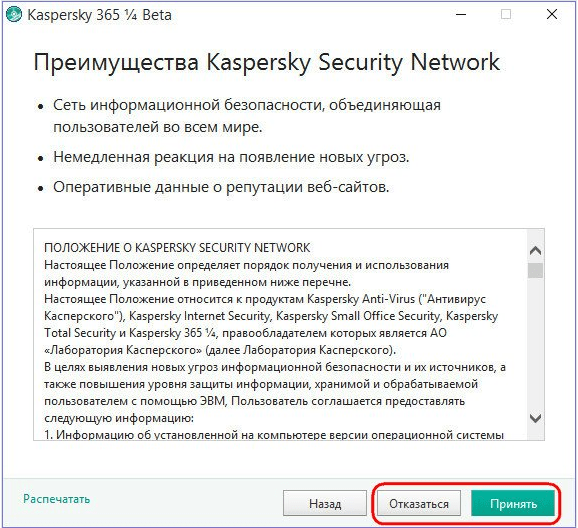This screenshot has width=578, height=528.
Task: Click the 'Kaspersky 365 ¼ Beta' title bar text
Action: point(100,15)
